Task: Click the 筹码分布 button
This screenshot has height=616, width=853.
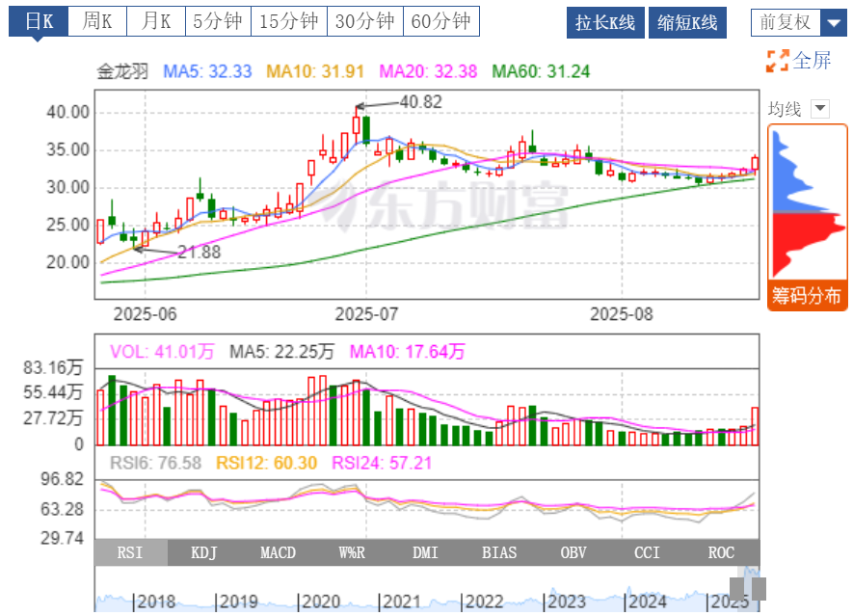Action: (x=807, y=296)
